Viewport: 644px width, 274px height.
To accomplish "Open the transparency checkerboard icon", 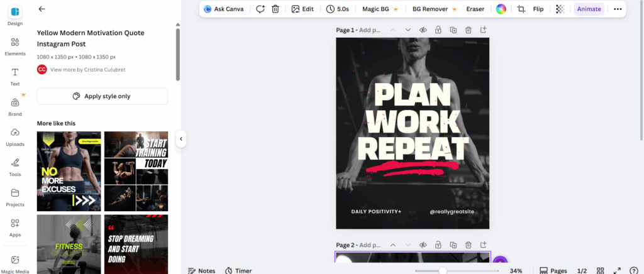I will (x=560, y=9).
